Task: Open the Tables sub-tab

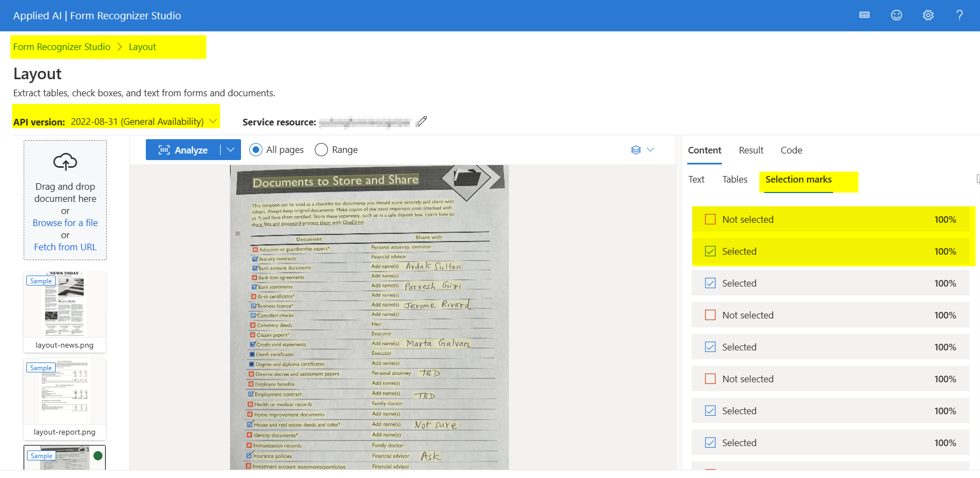Action: pos(735,179)
